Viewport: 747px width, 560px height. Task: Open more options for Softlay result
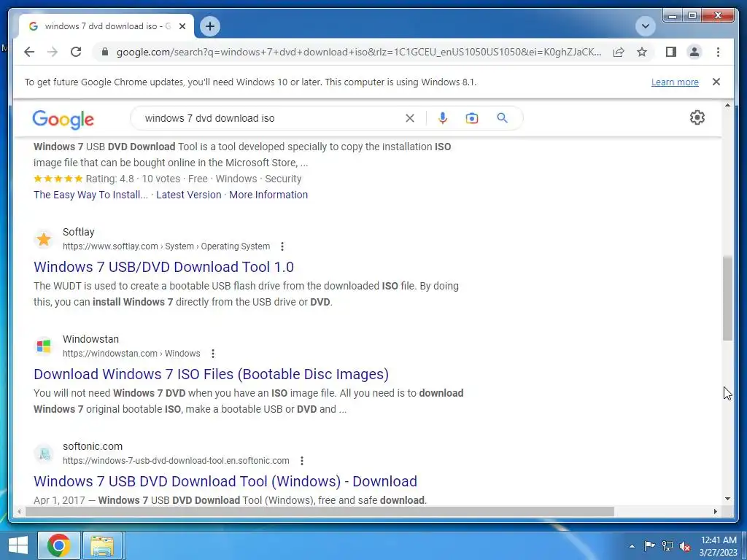click(282, 246)
